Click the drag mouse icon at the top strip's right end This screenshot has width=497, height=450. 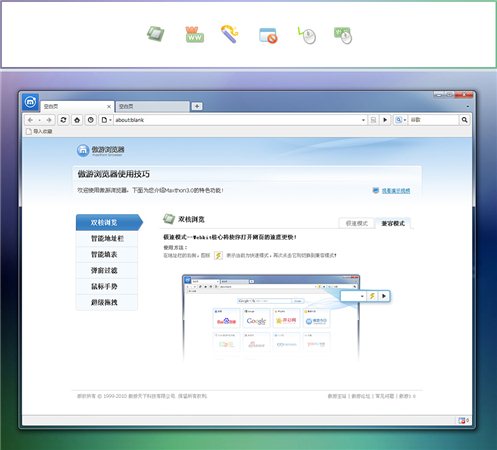tap(343, 35)
